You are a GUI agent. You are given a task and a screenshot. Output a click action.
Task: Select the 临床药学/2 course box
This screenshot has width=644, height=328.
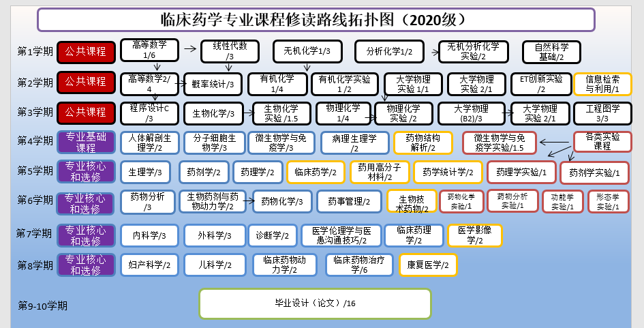316,173
